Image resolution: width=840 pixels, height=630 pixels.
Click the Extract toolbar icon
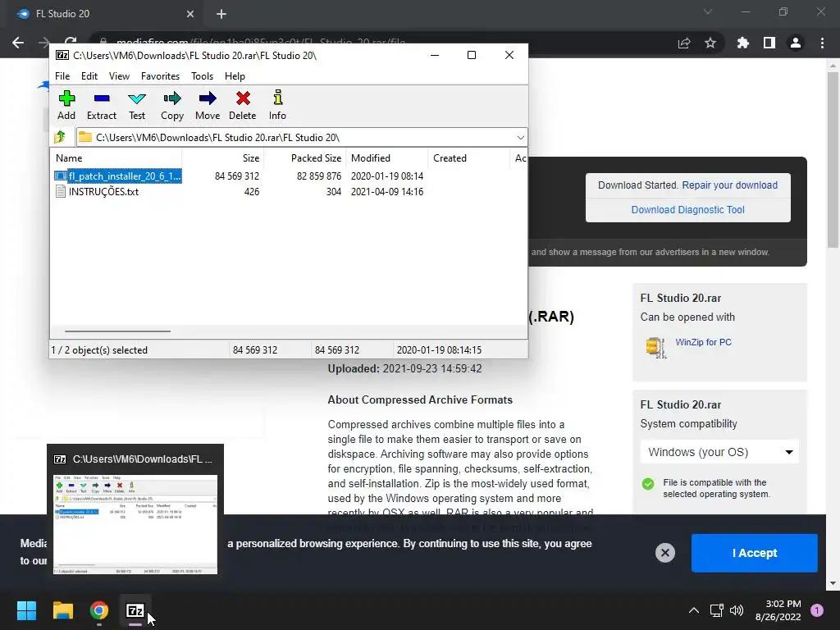pos(101,105)
